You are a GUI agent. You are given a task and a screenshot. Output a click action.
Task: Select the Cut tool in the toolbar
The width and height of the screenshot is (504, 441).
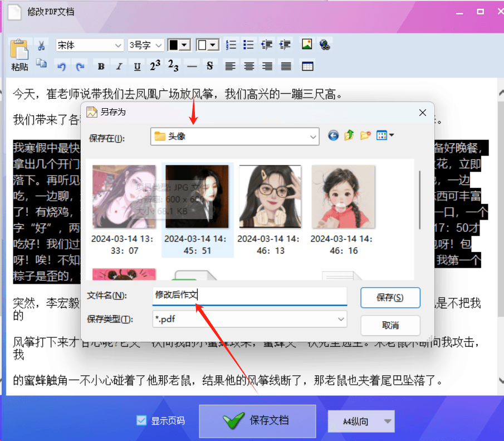click(x=41, y=45)
